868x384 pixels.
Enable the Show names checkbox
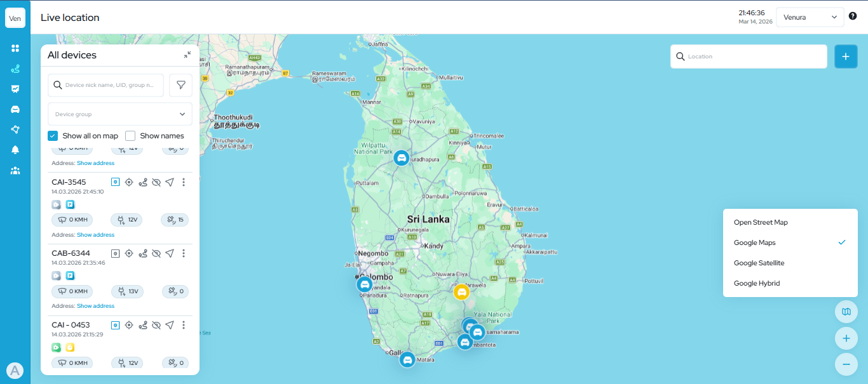click(x=130, y=136)
